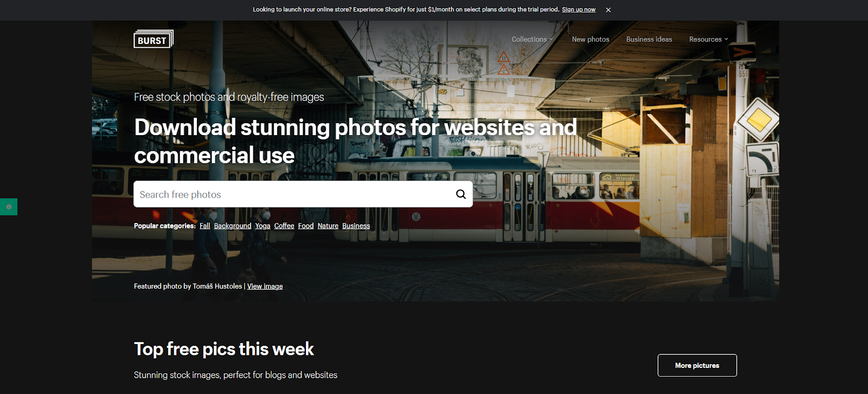Open the New photos page
868x394 pixels.
pyautogui.click(x=590, y=39)
